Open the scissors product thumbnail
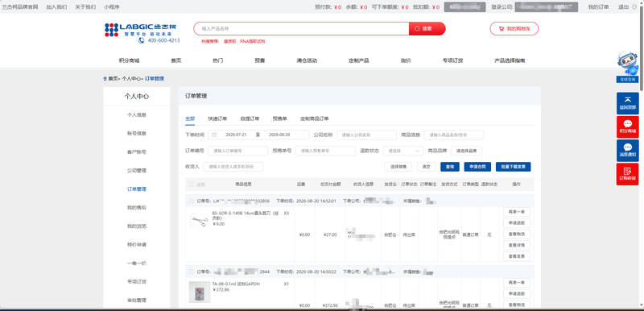This screenshot has width=644, height=311. tap(199, 222)
